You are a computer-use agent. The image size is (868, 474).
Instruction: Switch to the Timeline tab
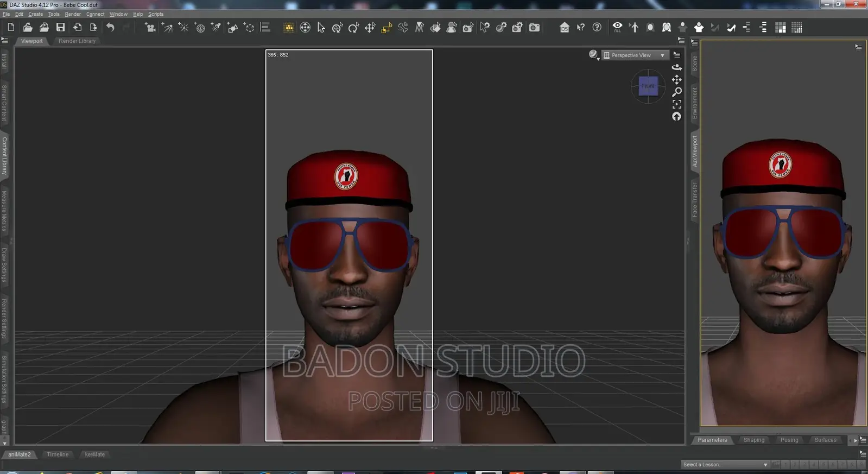click(x=58, y=454)
